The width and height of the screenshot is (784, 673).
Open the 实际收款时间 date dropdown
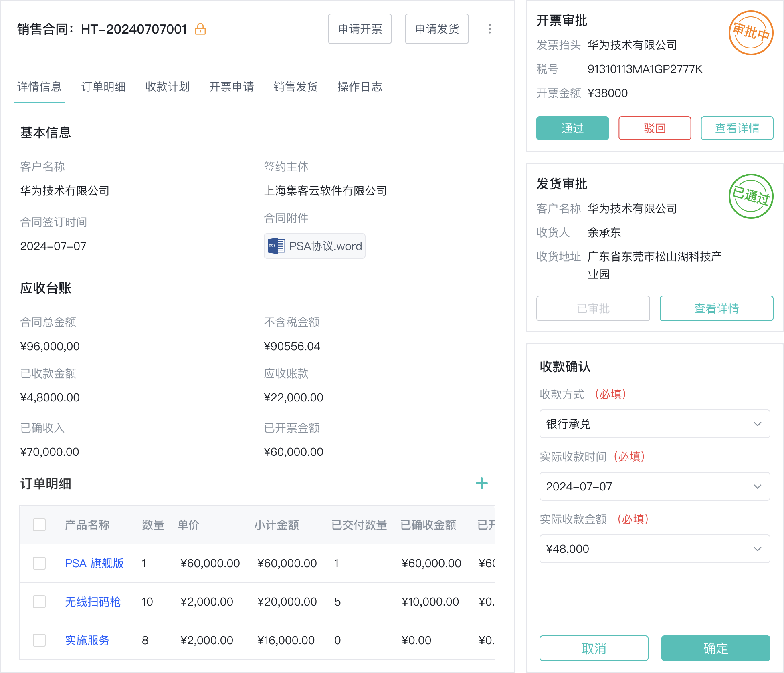[757, 487]
